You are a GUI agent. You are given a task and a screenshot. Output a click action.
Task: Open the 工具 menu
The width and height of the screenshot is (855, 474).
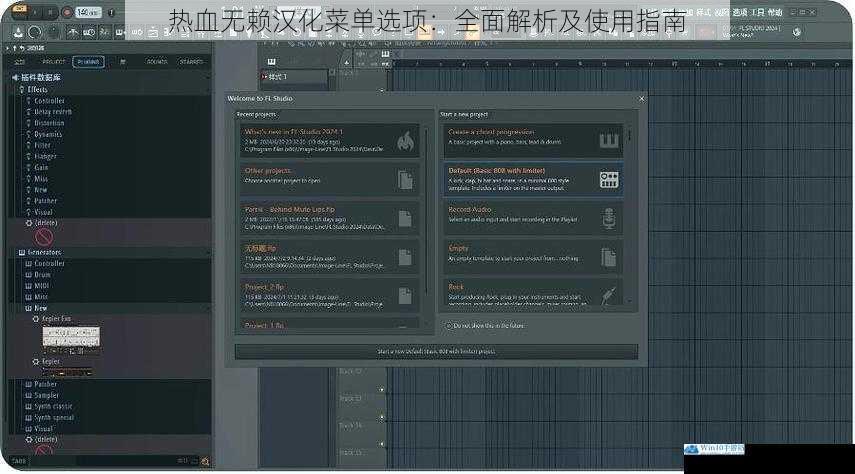click(758, 12)
